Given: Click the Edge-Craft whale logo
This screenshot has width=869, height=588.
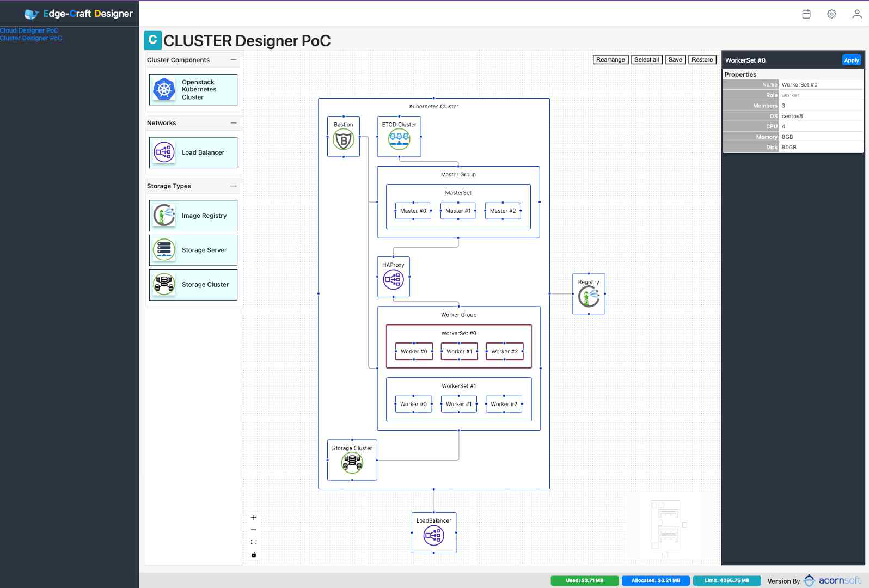Looking at the screenshot, I should click(32, 14).
